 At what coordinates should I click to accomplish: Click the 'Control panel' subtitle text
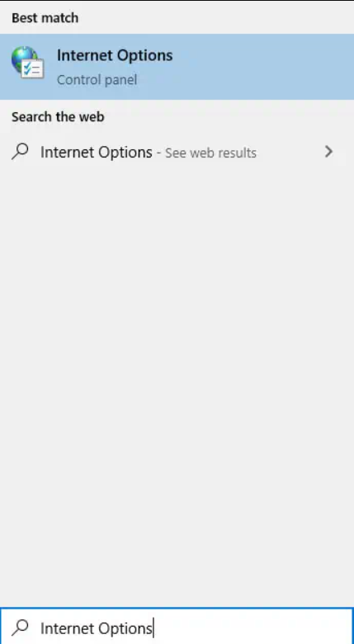[97, 80]
